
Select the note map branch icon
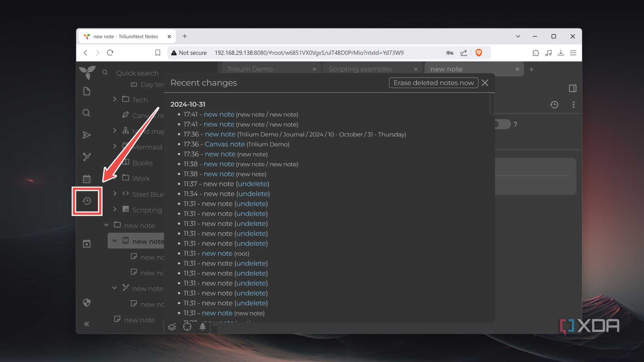pos(87,156)
